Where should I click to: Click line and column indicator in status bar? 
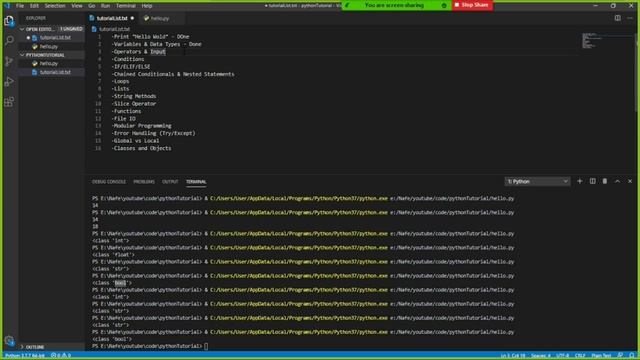513,356
